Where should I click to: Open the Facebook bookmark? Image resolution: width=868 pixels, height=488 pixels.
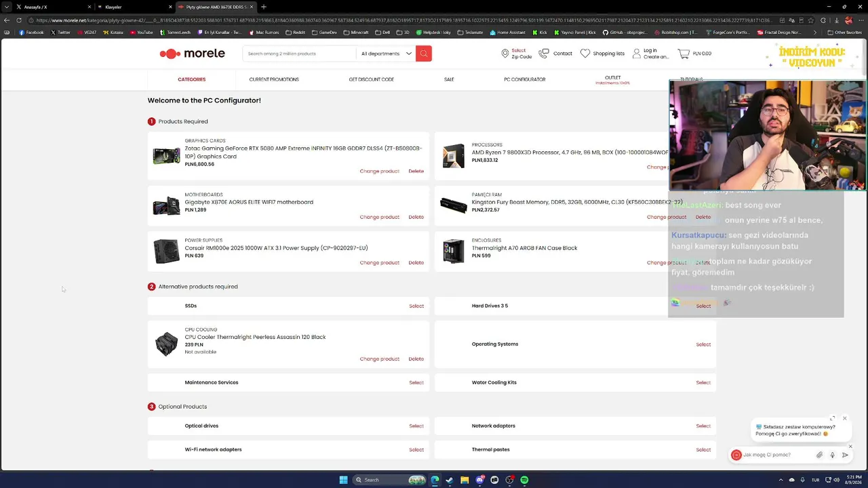(31, 32)
